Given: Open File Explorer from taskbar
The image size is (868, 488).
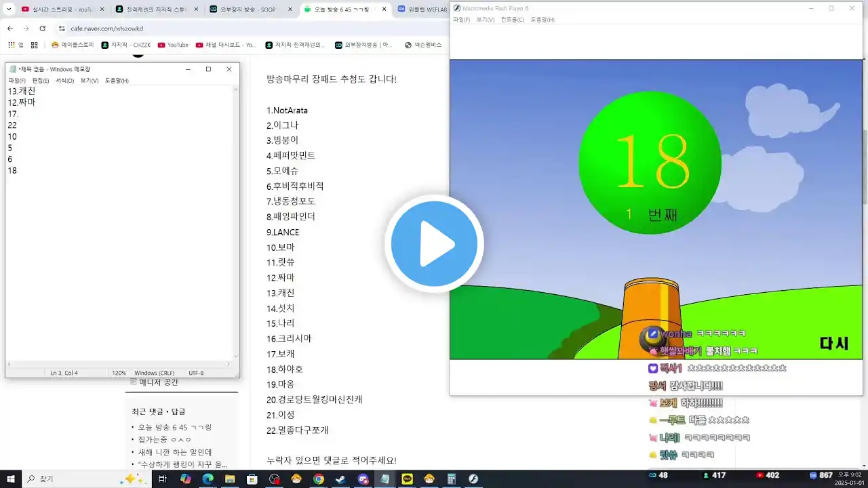Looking at the screenshot, I should click(x=230, y=479).
